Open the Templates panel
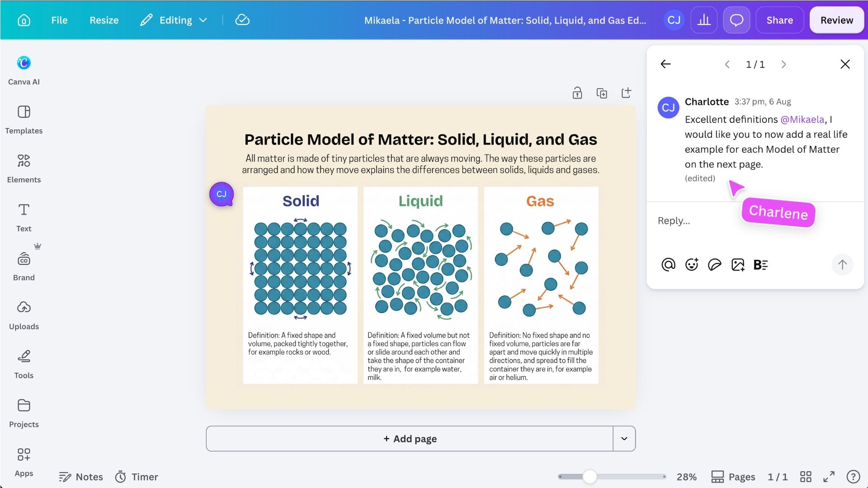 point(24,120)
